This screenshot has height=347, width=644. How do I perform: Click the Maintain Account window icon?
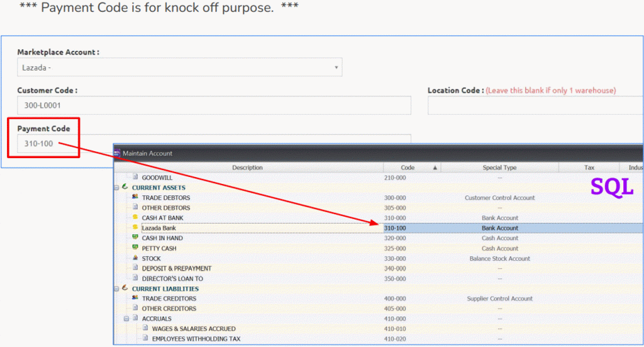117,153
